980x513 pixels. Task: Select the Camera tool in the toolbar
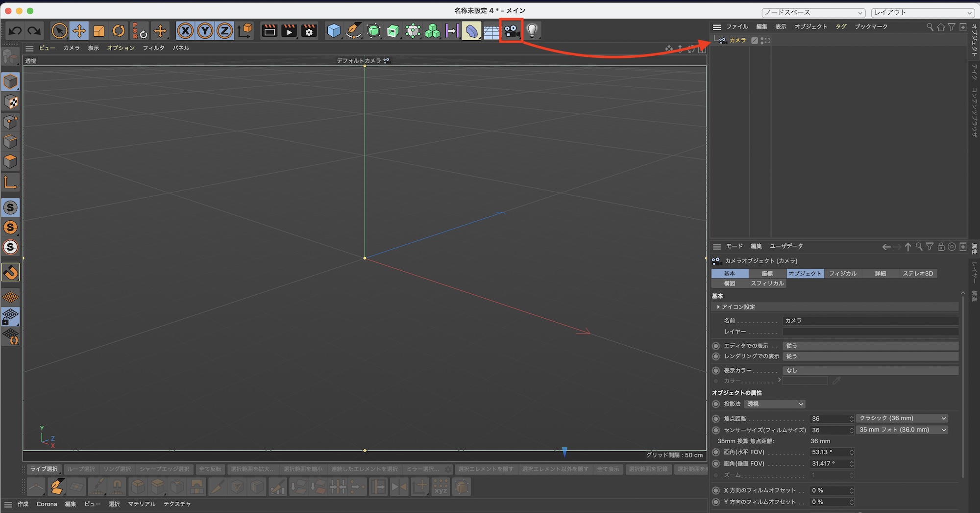tap(511, 30)
